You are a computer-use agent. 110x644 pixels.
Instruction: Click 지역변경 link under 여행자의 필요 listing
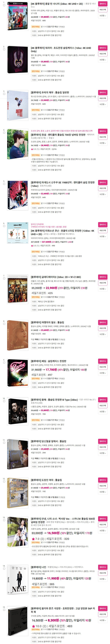pyautogui.click(x=62, y=340)
